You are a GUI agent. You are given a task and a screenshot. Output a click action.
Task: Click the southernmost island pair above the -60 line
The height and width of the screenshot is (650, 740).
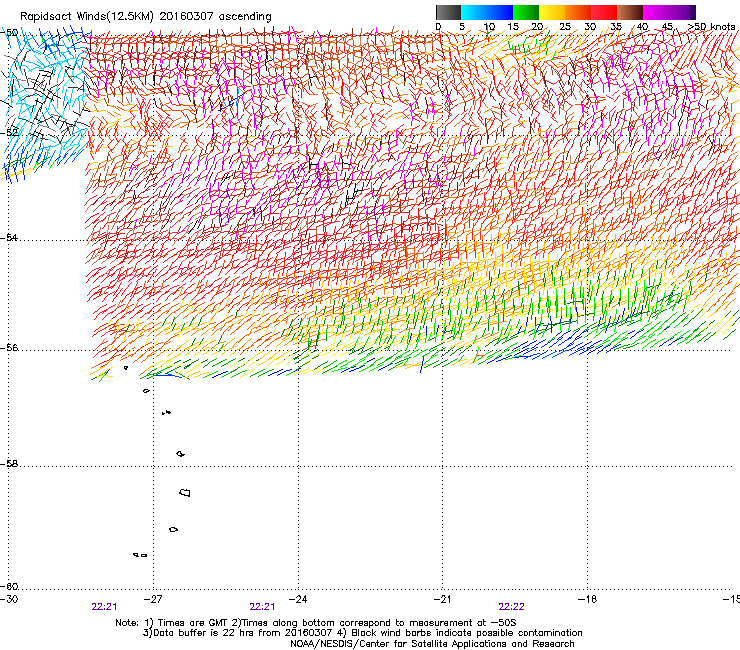140,555
